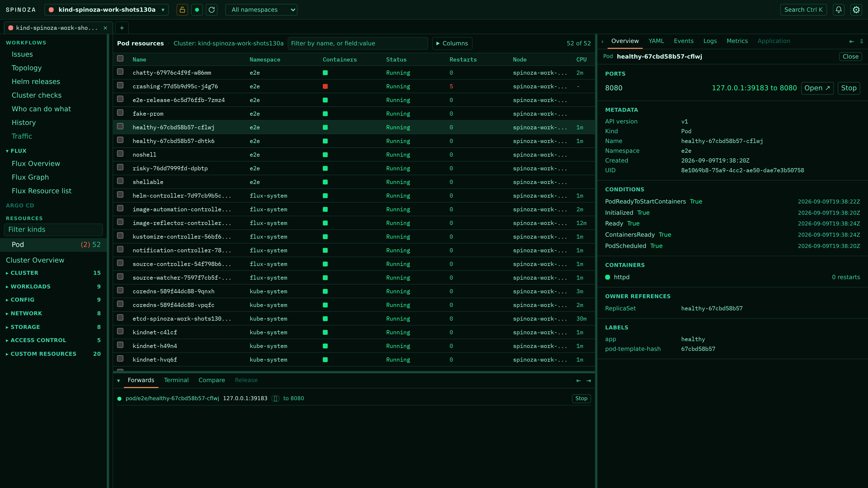868x488 pixels.
Task: Switch to the Metrics tab
Action: click(737, 41)
